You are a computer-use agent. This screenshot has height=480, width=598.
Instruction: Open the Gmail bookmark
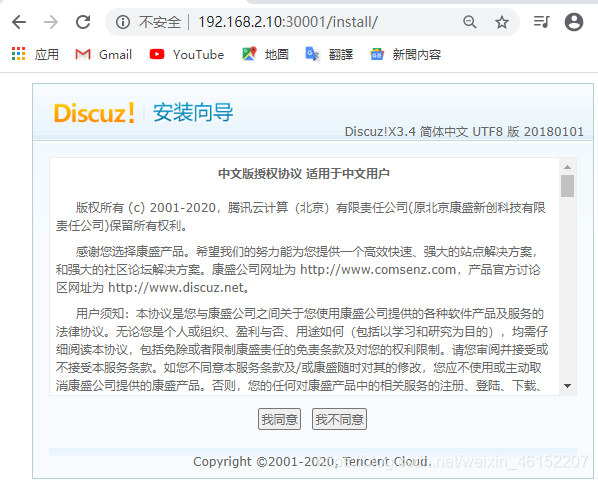pyautogui.click(x=103, y=54)
